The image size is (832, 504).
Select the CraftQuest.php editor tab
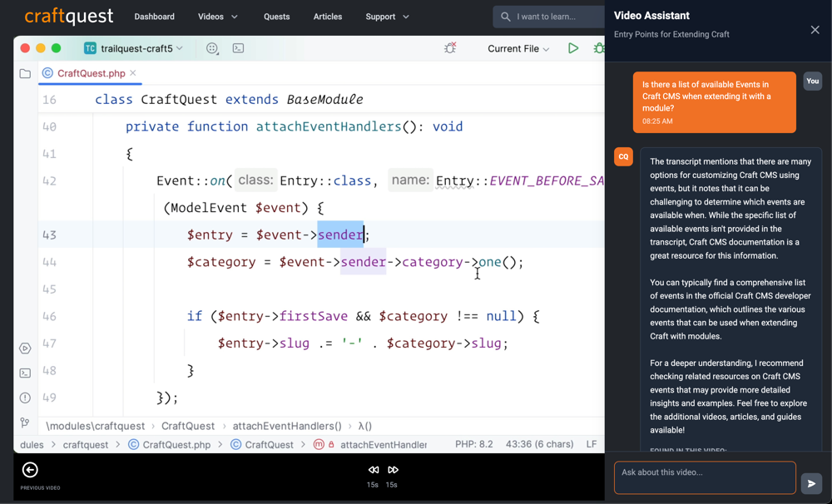91,73
